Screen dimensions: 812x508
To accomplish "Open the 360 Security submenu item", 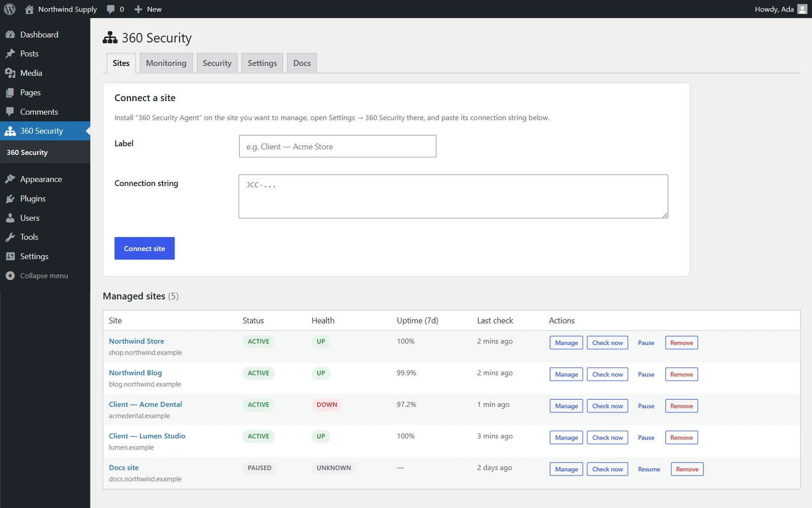I will click(27, 152).
